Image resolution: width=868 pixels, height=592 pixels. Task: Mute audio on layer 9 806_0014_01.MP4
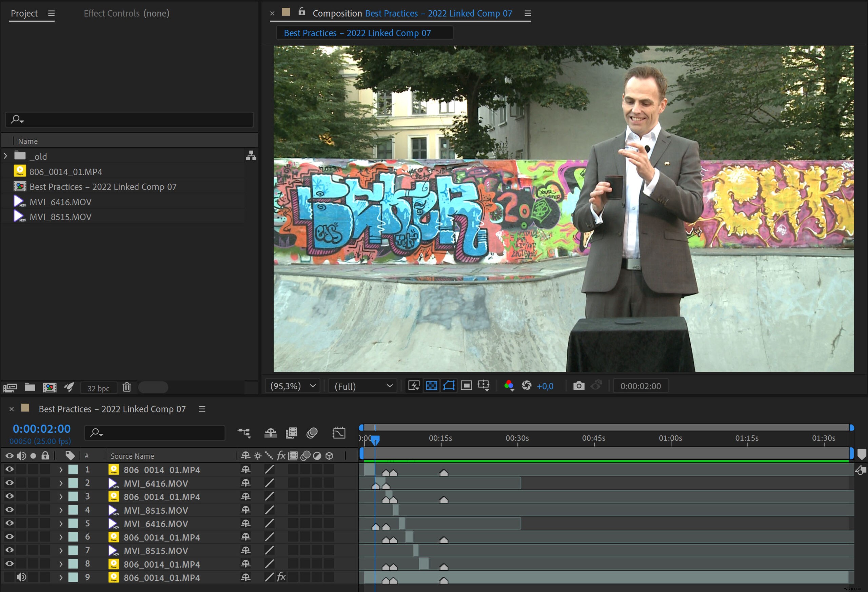pos(21,577)
